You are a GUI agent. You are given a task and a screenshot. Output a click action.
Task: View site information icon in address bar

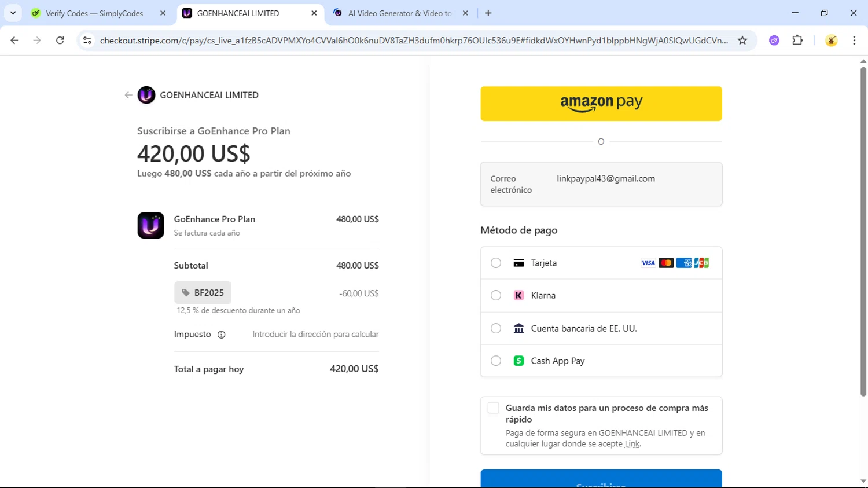tap(87, 41)
